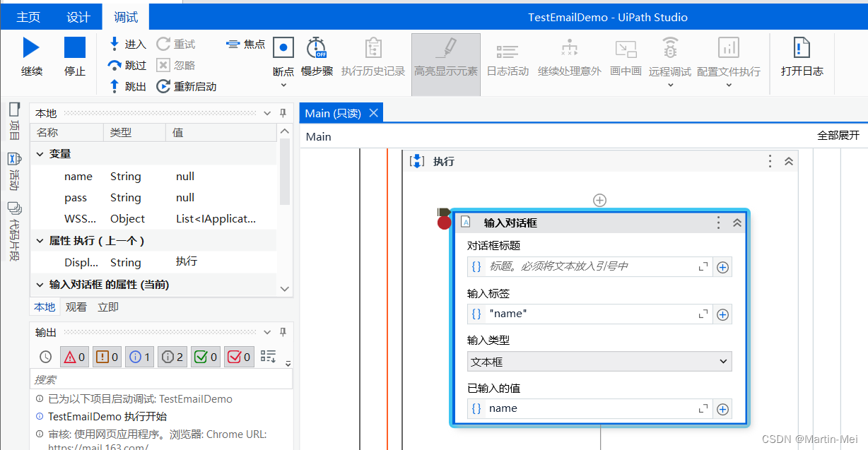Toggle the blue info filter showing 1
868x450 pixels.
pos(139,357)
